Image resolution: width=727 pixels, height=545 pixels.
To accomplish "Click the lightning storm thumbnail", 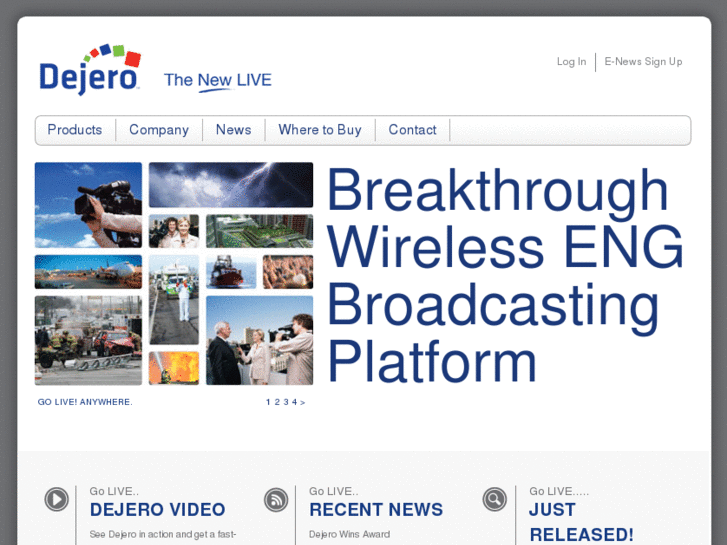I will pyautogui.click(x=231, y=185).
